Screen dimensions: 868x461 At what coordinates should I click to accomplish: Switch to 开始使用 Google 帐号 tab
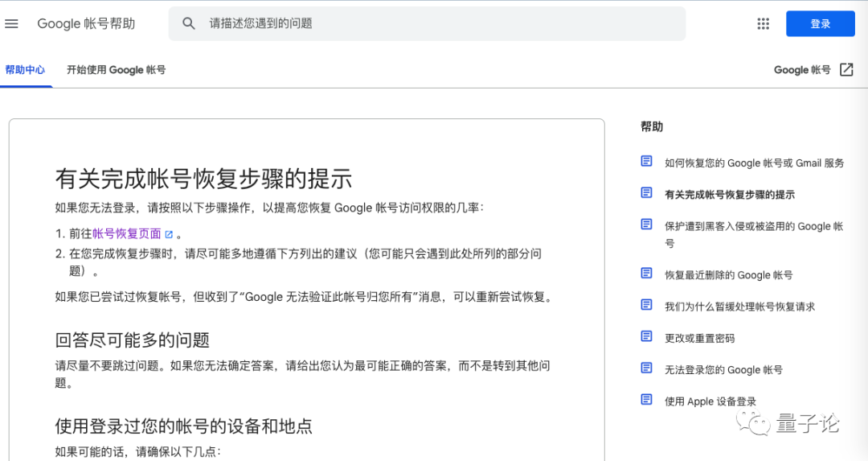[117, 70]
